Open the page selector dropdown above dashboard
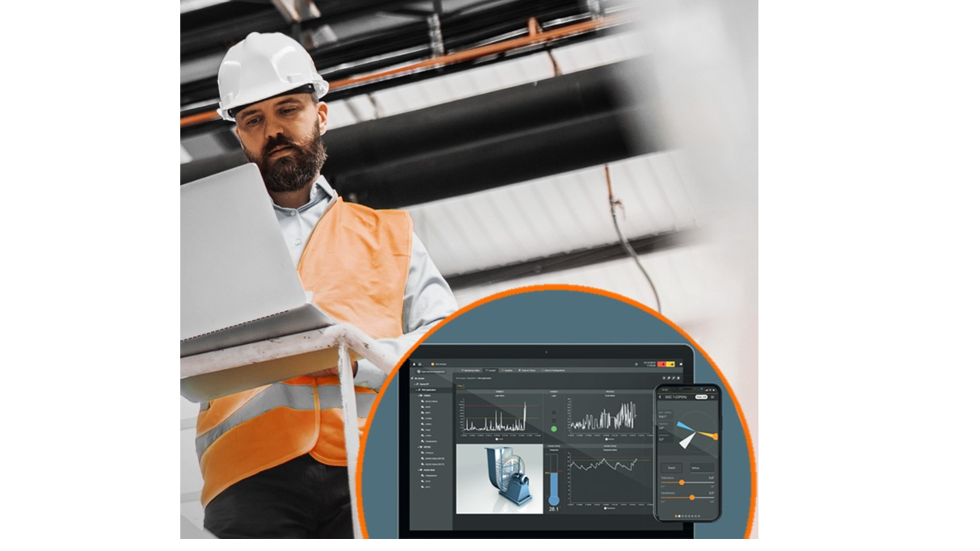 (x=460, y=386)
